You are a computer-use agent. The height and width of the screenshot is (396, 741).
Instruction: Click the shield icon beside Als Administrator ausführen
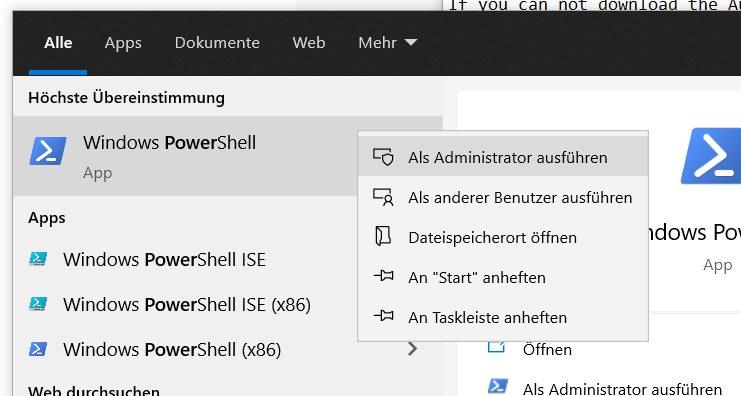[x=383, y=157]
